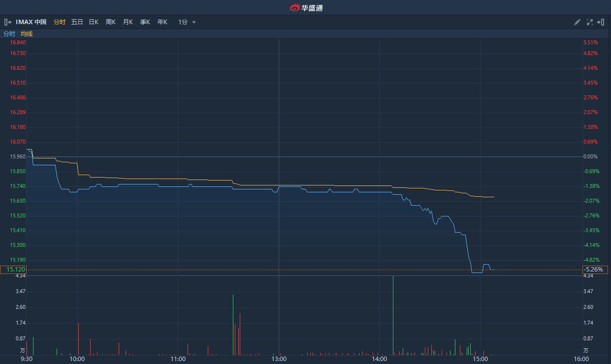Click the 均线 legend label
The image size is (611, 364).
click(27, 34)
